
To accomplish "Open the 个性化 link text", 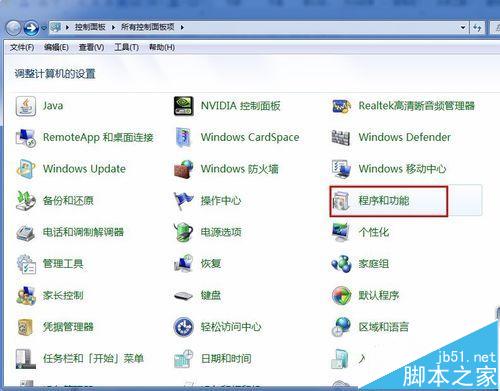I will (374, 232).
